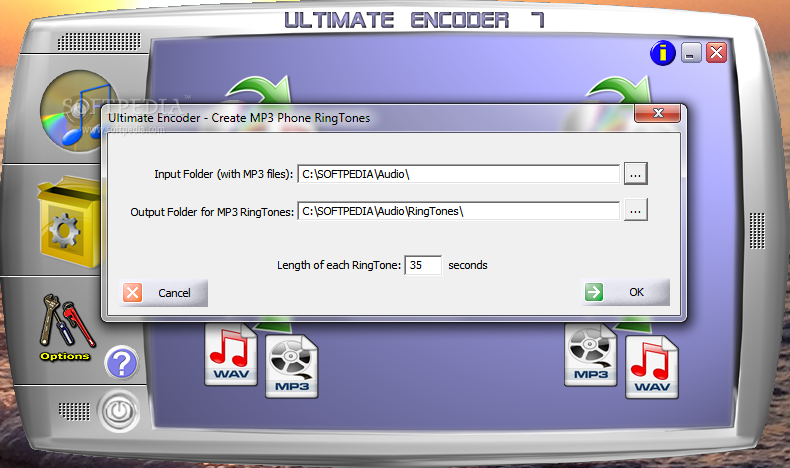Close the Create MP3 Phone RingTones dialog

(658, 113)
